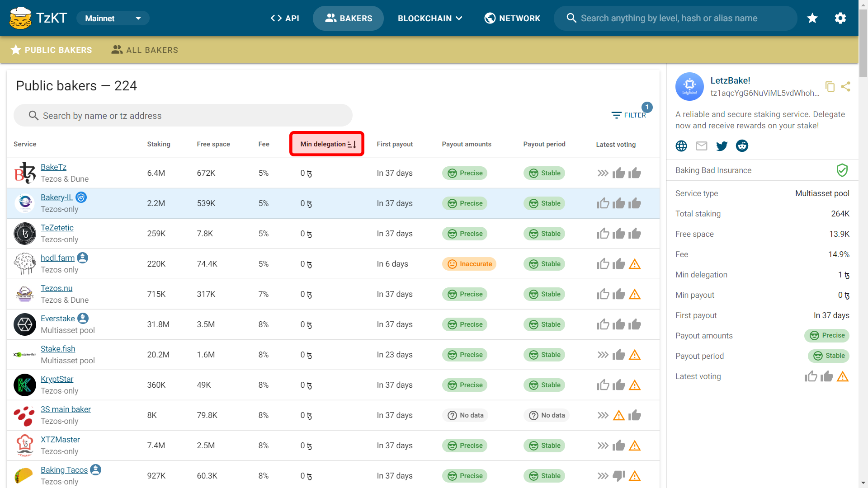Click the page vertical scrollbar

tap(863, 44)
